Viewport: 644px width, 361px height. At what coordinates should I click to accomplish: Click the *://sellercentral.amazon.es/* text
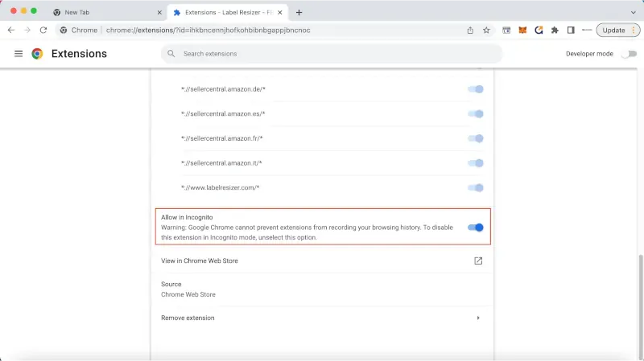[223, 113]
